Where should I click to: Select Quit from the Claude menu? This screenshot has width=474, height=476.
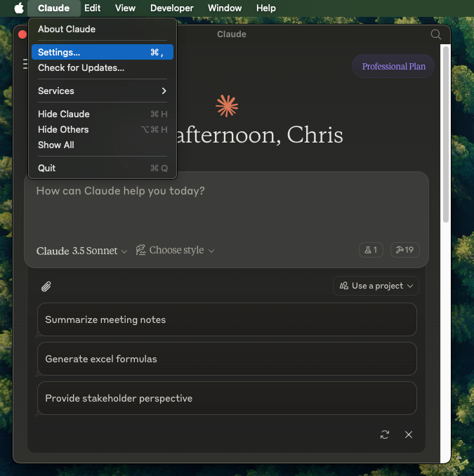click(x=103, y=168)
